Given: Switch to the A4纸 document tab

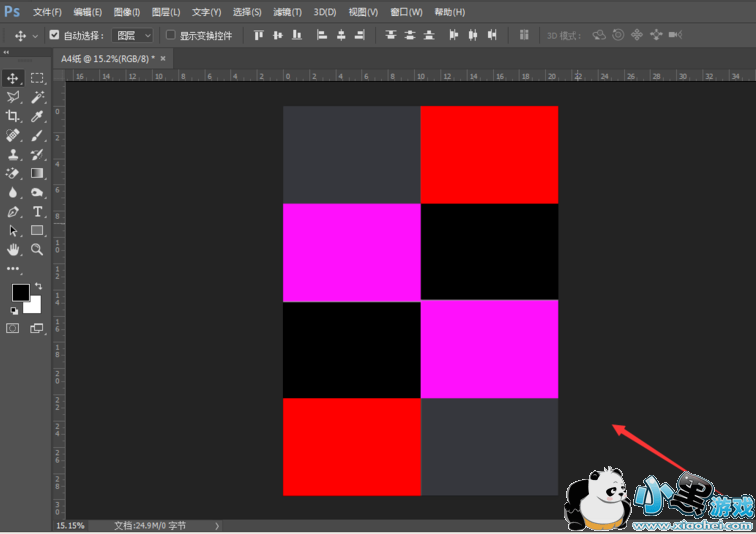Looking at the screenshot, I should pos(107,59).
